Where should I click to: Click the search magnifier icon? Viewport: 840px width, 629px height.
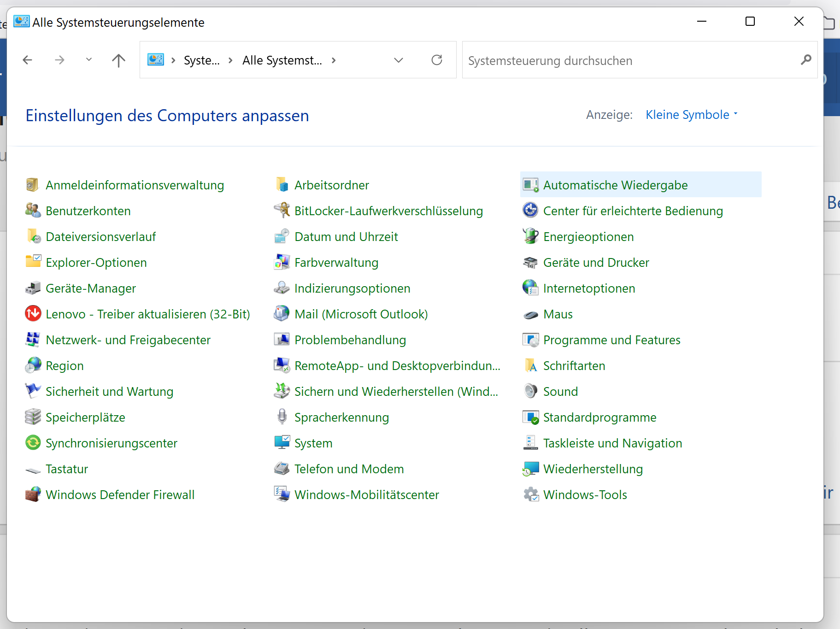point(806,60)
